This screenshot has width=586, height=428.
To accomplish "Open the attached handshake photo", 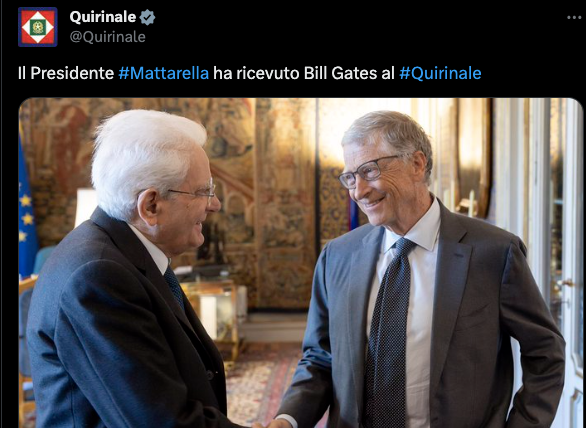I will pos(301,263).
